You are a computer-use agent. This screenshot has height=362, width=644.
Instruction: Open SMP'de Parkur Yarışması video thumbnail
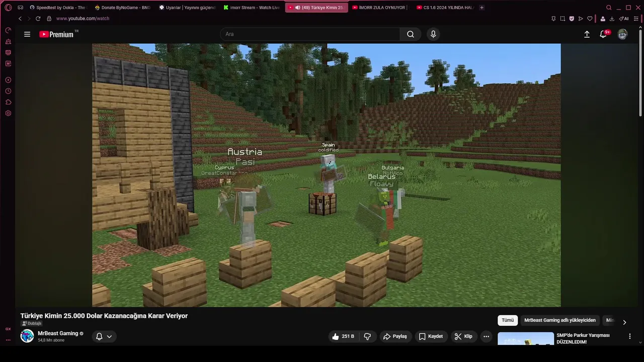(526, 339)
